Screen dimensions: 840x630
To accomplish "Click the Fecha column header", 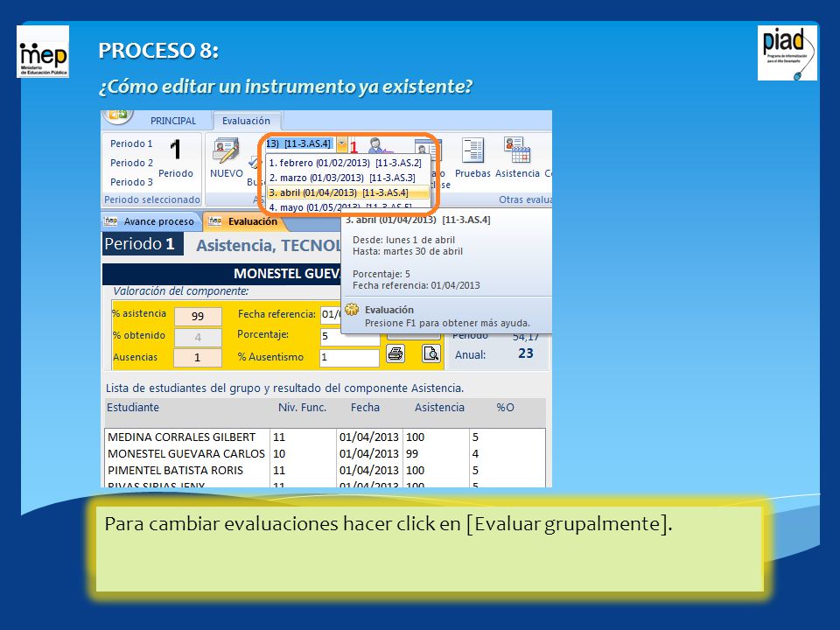I will coord(366,407).
